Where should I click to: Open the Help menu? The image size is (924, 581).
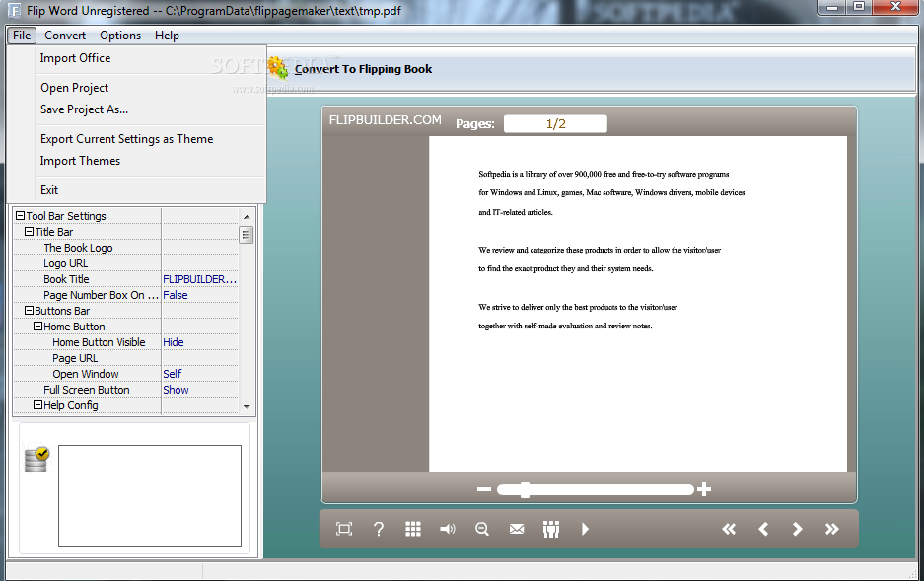[x=167, y=36]
